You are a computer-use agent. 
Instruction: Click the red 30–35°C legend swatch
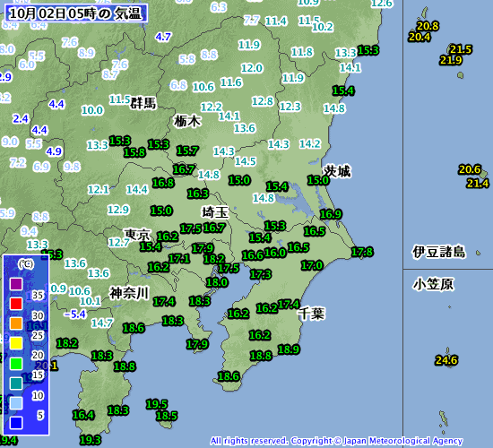pyautogui.click(x=16, y=304)
